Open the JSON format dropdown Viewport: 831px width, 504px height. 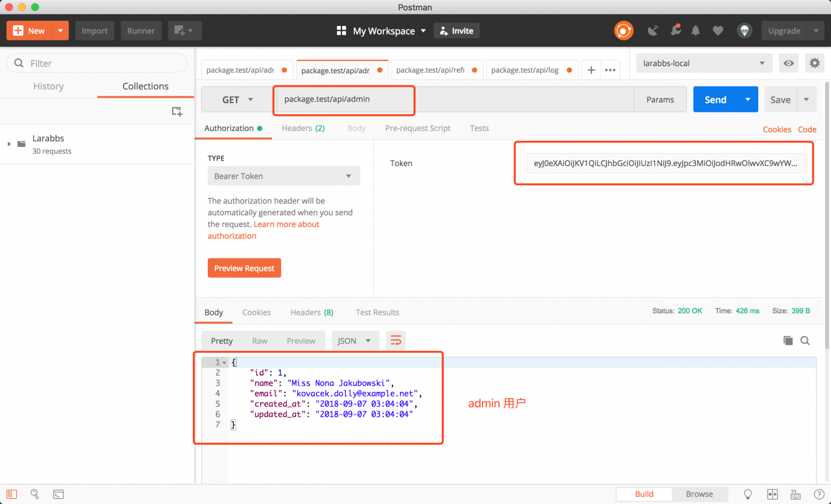tap(355, 341)
